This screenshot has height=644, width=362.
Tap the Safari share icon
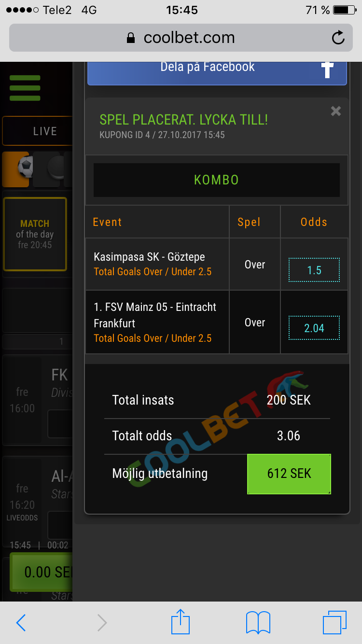(x=181, y=622)
